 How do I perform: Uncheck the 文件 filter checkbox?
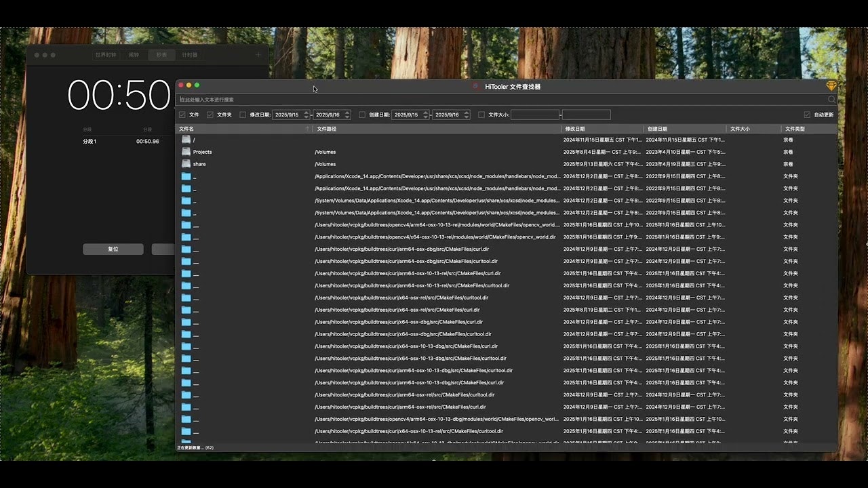[x=181, y=115]
